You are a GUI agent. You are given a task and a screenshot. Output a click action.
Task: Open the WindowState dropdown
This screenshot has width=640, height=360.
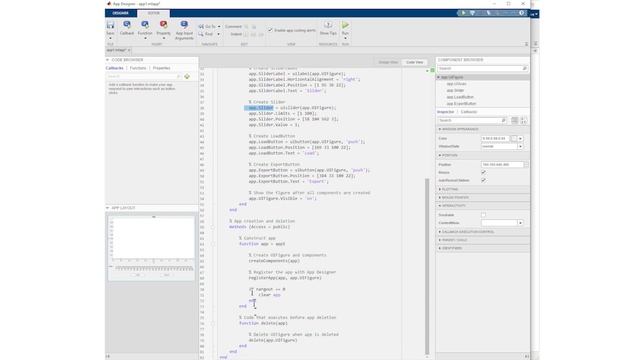coord(520,146)
